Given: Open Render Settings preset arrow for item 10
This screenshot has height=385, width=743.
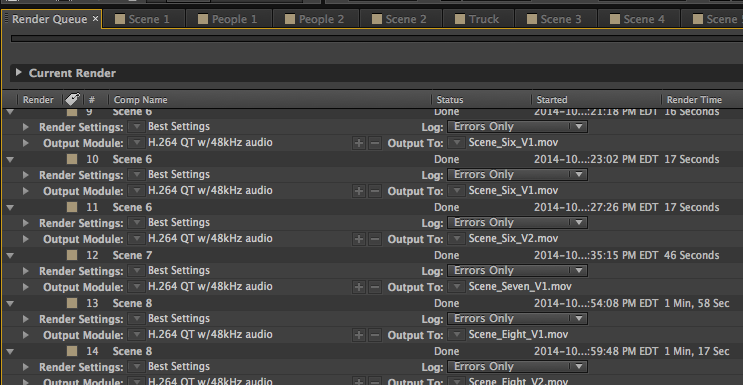Looking at the screenshot, I should click(136, 175).
